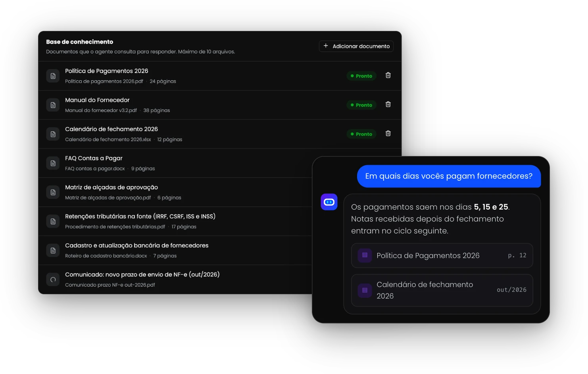Select document title Manual do Fornecedor

tap(97, 100)
